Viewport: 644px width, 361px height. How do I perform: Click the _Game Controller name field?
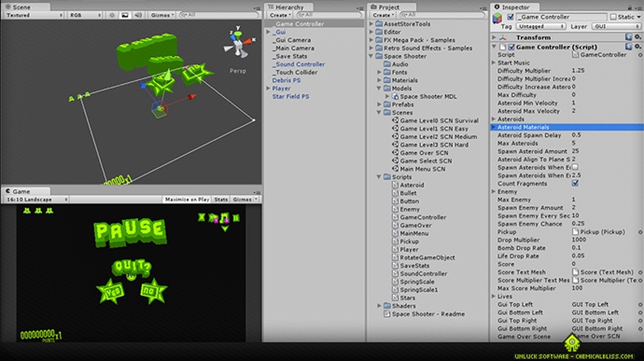[x=562, y=17]
